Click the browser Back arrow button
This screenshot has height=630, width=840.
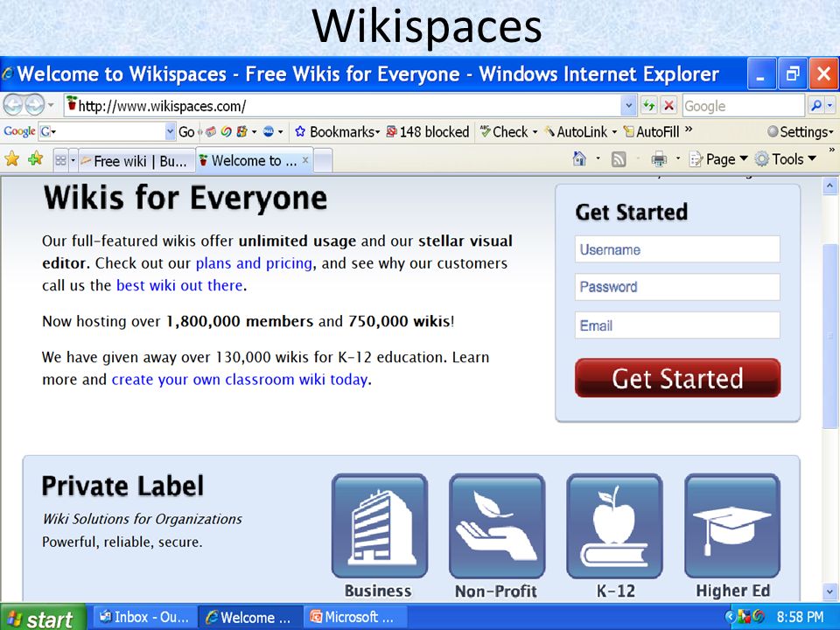point(13,105)
